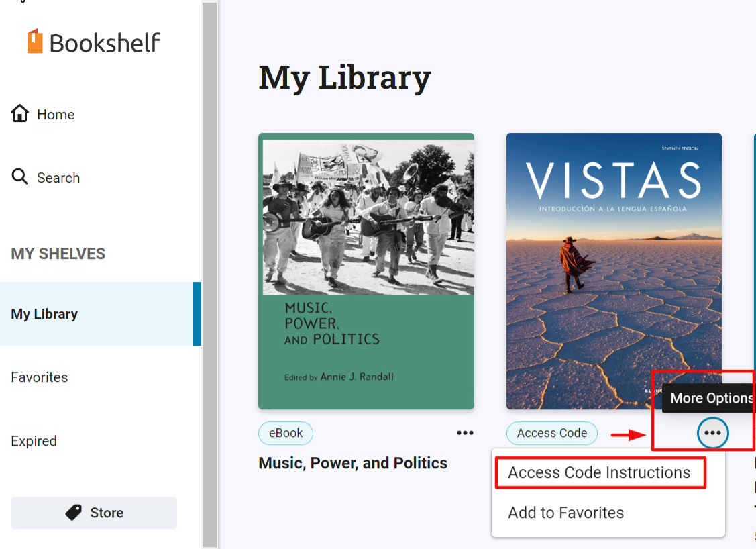Click the orange Bookshelf book icon
Image resolution: width=756 pixels, height=549 pixels.
(x=34, y=41)
